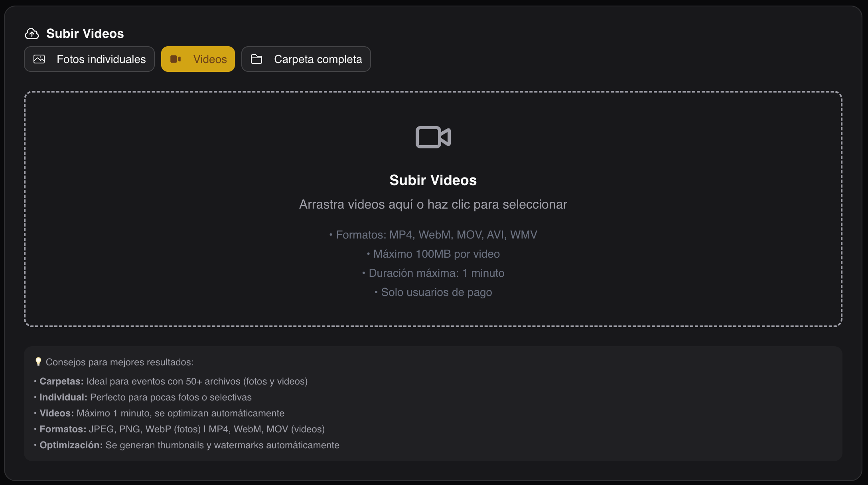Click the cloud upload icon beside title
This screenshot has width=868, height=485.
[x=32, y=34]
